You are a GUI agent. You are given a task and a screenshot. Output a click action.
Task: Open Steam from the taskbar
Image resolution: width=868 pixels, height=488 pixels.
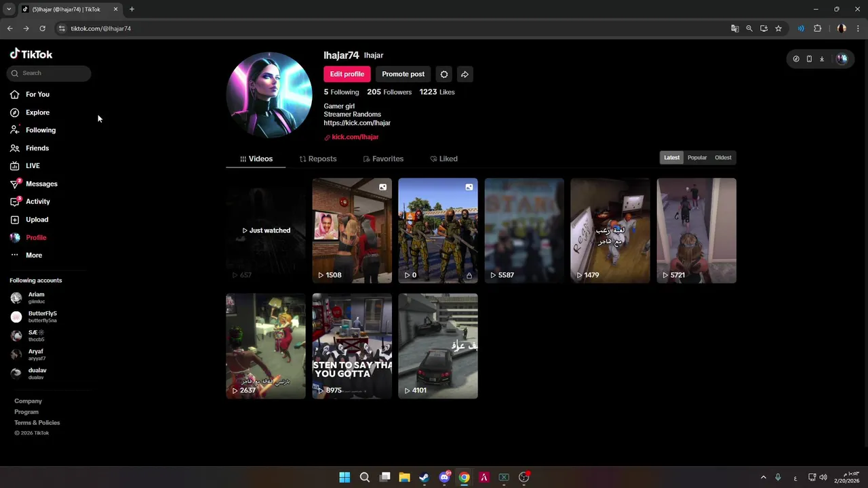coord(424,477)
